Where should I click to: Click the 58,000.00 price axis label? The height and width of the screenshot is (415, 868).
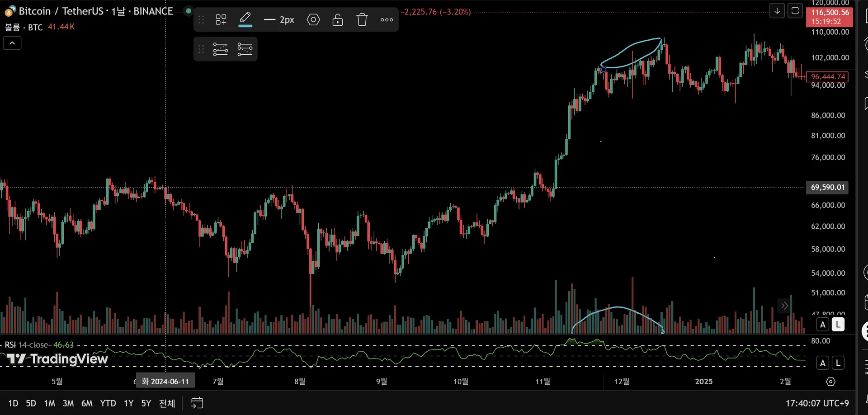[x=828, y=249]
